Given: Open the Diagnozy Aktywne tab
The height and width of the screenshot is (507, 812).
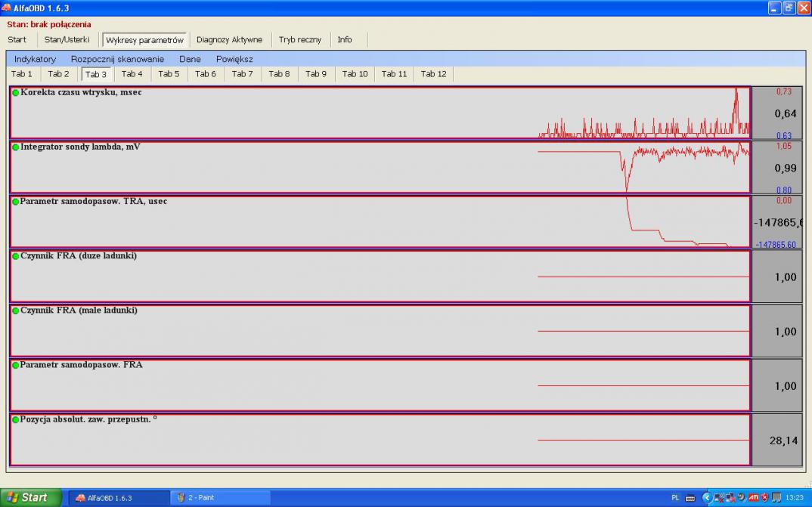Looking at the screenshot, I should pos(229,40).
